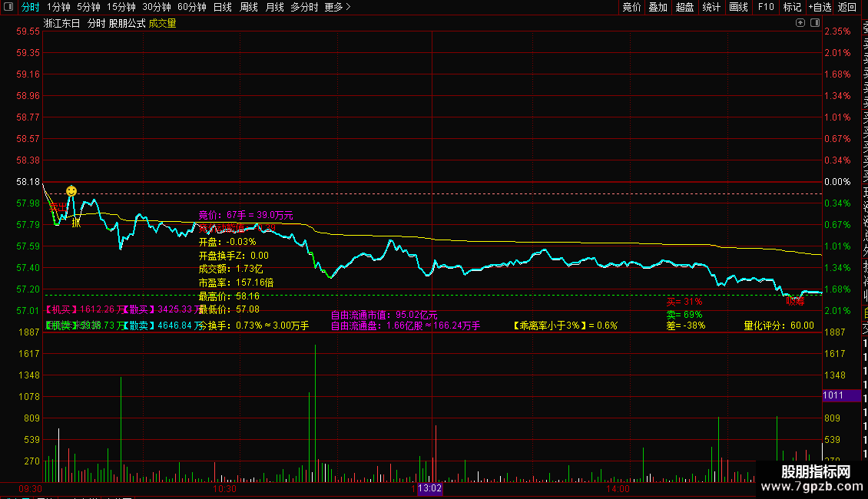Click the 13:02 time cursor label
868x499 pixels.
(429, 488)
